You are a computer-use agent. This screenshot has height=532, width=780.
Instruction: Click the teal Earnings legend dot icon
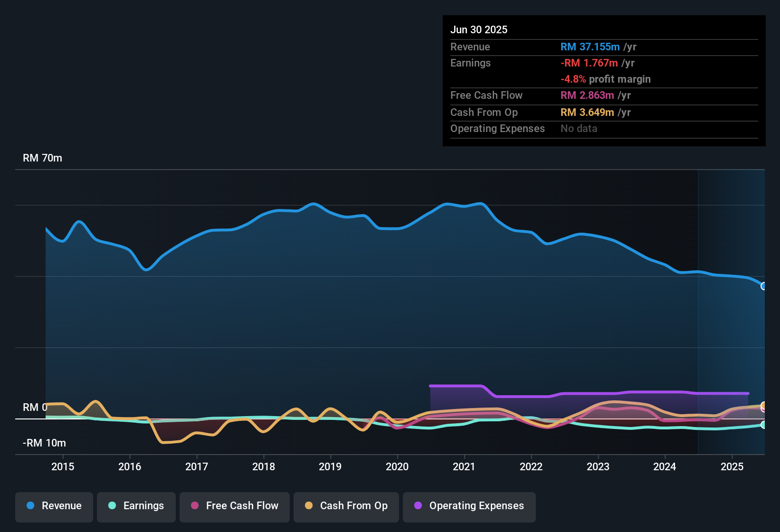tap(112, 506)
